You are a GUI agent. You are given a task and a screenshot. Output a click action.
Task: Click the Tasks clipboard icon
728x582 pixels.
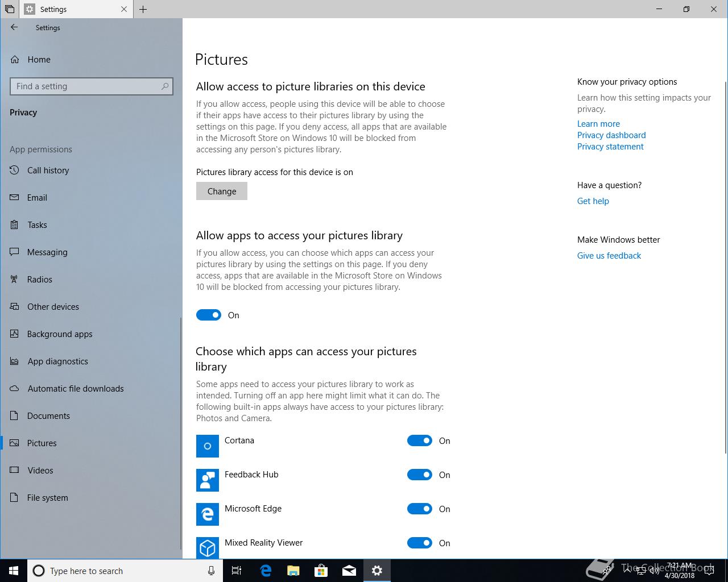point(15,225)
